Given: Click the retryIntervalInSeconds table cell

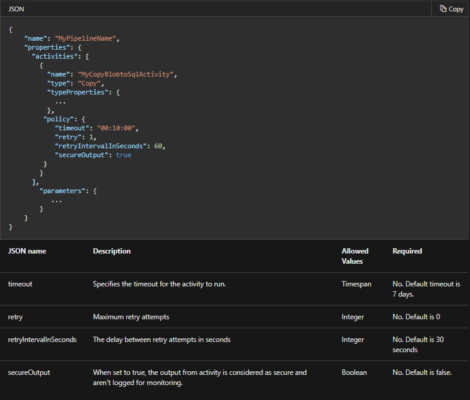Looking at the screenshot, I should [x=42, y=339].
